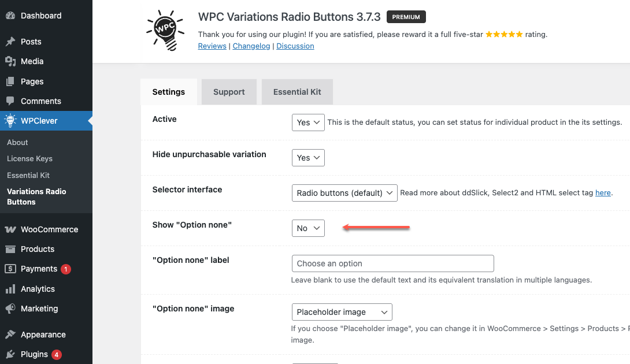The height and width of the screenshot is (364, 630).
Task: Click the Marketing megaphone icon
Action: point(10,309)
